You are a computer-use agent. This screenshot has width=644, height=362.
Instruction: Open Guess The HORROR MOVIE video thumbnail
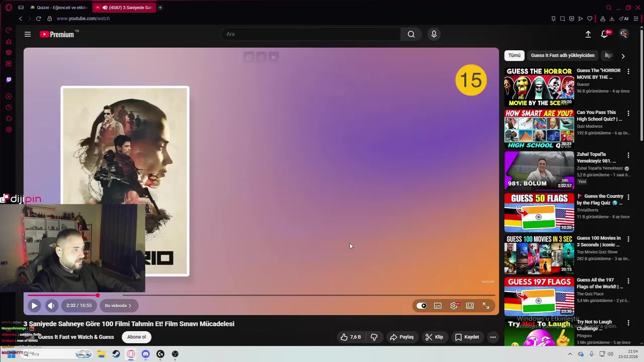[x=539, y=86]
